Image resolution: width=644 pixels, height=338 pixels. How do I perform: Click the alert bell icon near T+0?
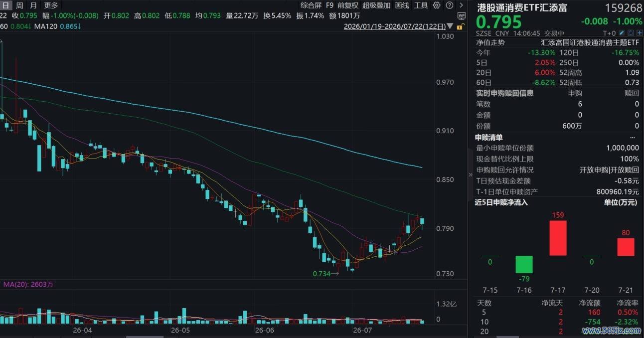(631, 33)
